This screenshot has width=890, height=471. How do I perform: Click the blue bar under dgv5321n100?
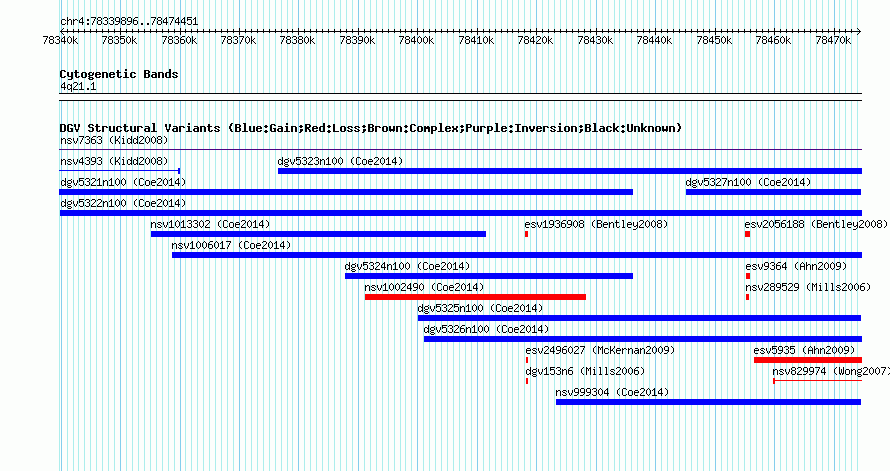[346, 192]
